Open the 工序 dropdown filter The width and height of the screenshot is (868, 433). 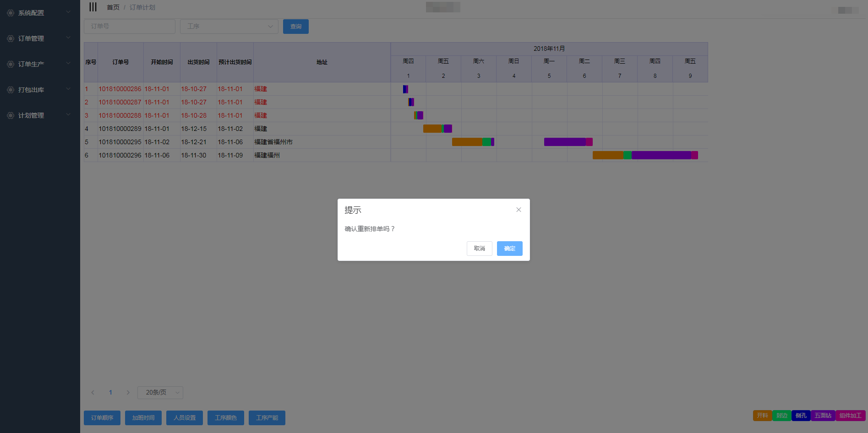pyautogui.click(x=229, y=27)
